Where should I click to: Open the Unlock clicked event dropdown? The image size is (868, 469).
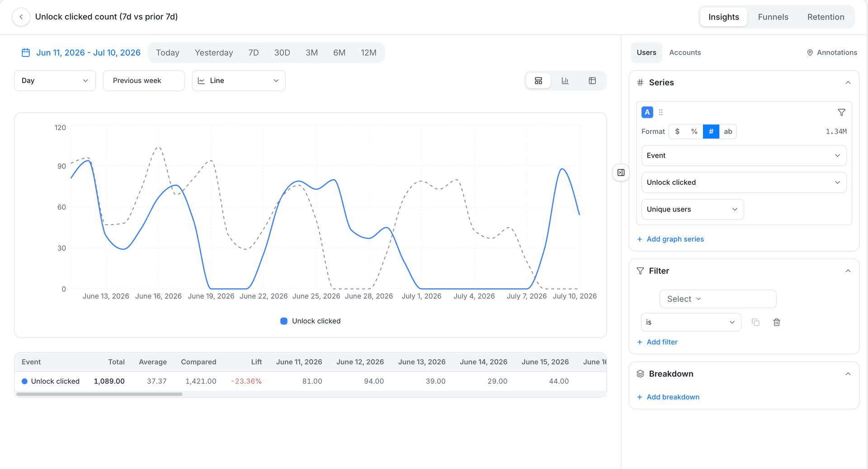pyautogui.click(x=744, y=183)
